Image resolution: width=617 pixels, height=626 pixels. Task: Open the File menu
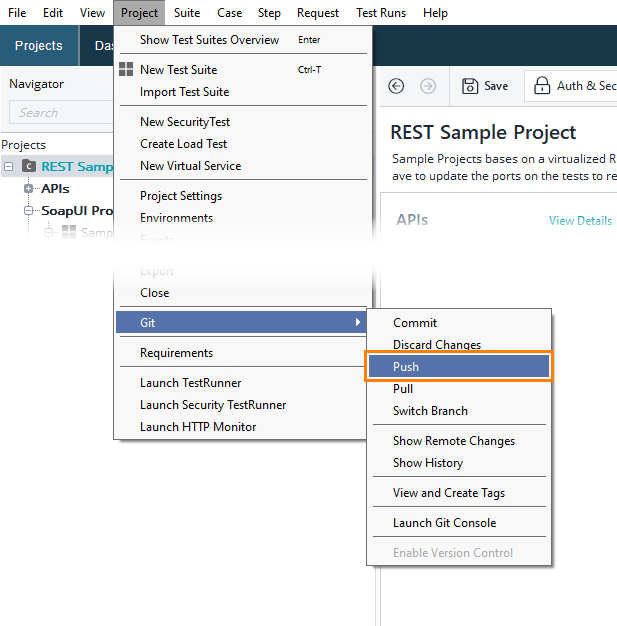tap(17, 13)
